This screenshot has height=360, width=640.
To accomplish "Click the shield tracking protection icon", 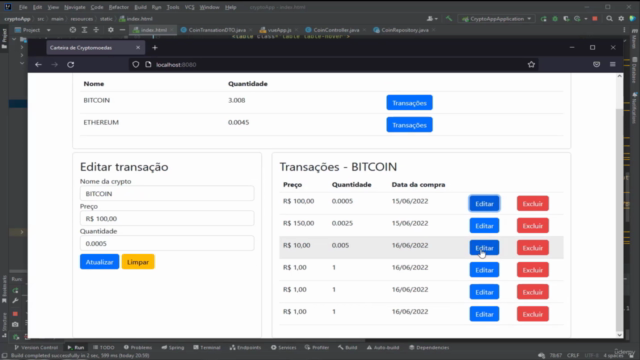I will coord(136,64).
